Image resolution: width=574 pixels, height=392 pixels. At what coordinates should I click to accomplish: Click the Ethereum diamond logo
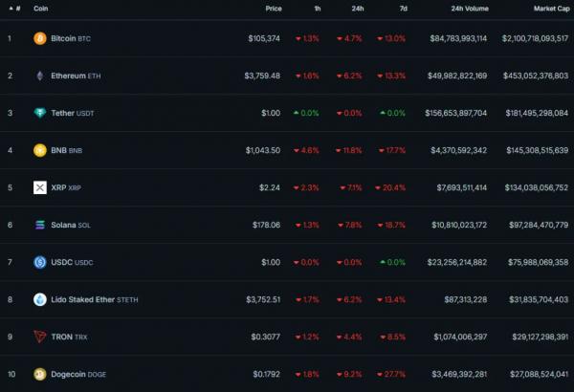coord(40,76)
